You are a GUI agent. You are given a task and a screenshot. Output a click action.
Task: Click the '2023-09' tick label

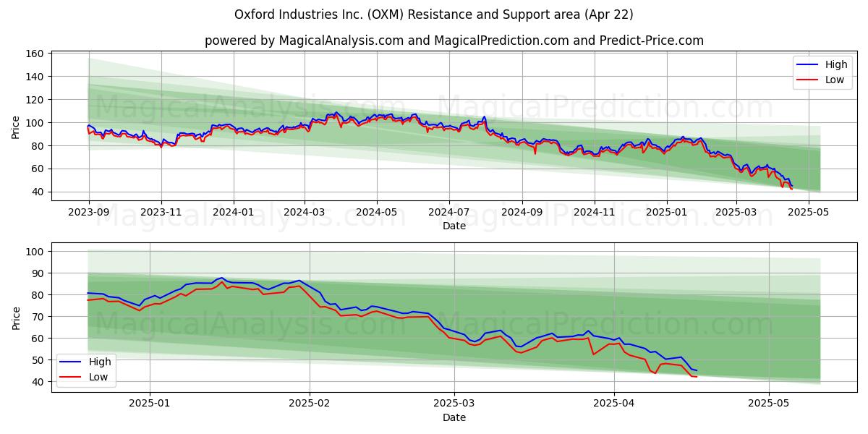pyautogui.click(x=89, y=213)
